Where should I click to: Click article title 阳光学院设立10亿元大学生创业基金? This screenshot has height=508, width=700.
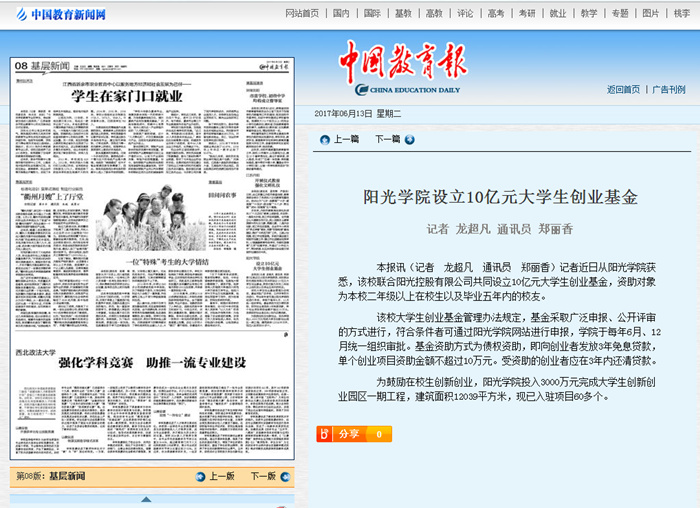point(500,197)
